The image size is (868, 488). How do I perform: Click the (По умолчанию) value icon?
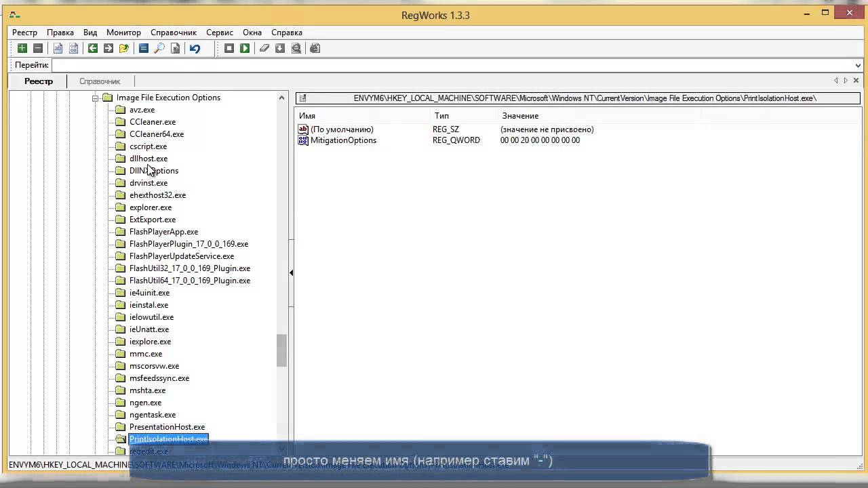click(303, 129)
